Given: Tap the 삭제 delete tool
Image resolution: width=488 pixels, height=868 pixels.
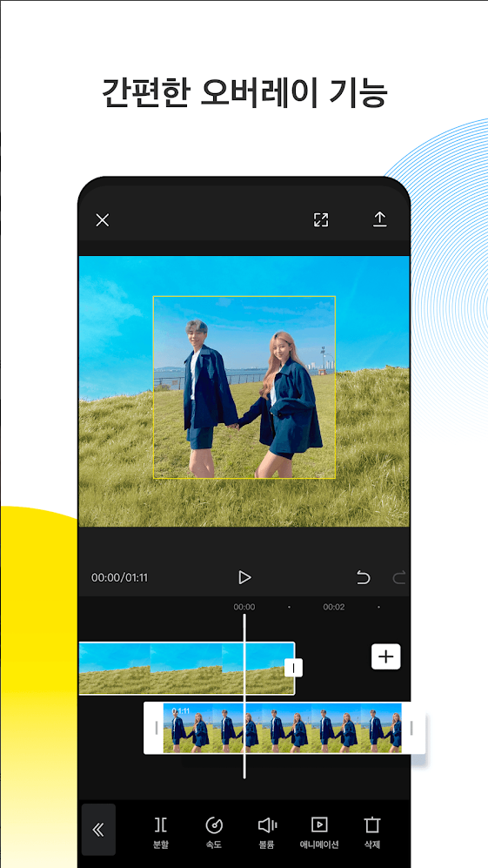Looking at the screenshot, I should tap(371, 832).
